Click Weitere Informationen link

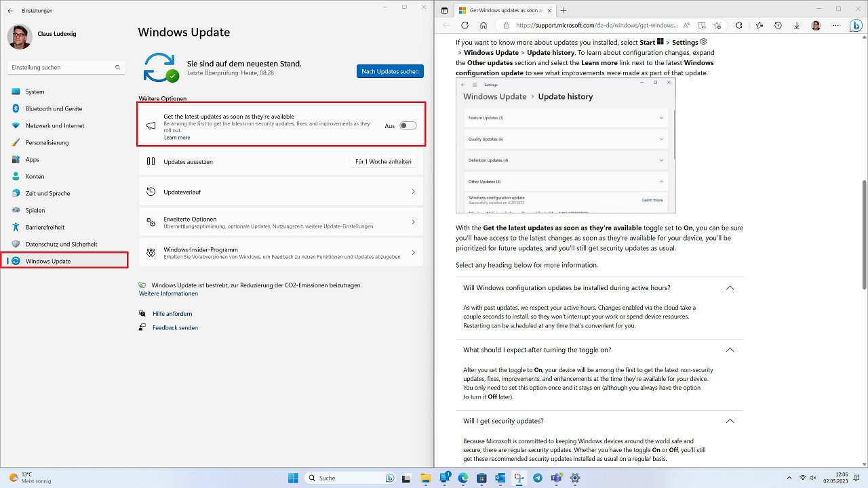169,293
